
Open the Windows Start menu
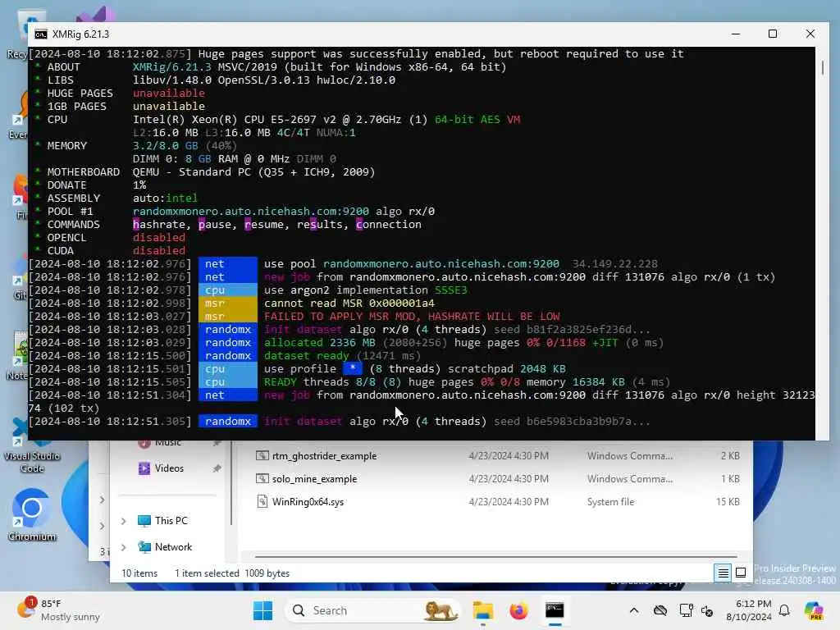[x=262, y=610]
